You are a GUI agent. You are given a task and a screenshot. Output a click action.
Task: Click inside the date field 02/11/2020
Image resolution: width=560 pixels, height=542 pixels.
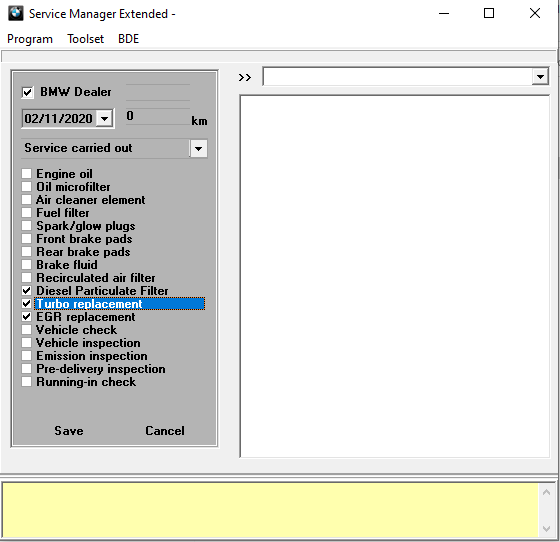(x=59, y=118)
